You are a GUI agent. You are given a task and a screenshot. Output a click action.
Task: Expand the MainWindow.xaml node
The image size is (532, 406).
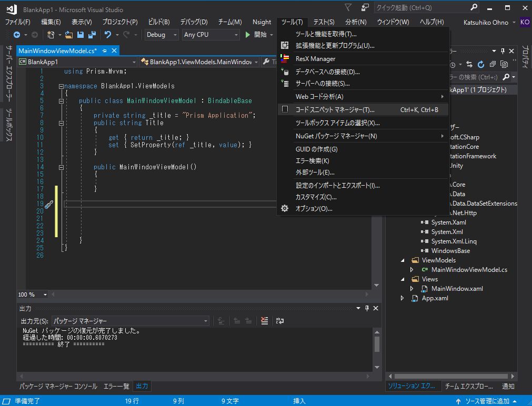click(x=411, y=289)
